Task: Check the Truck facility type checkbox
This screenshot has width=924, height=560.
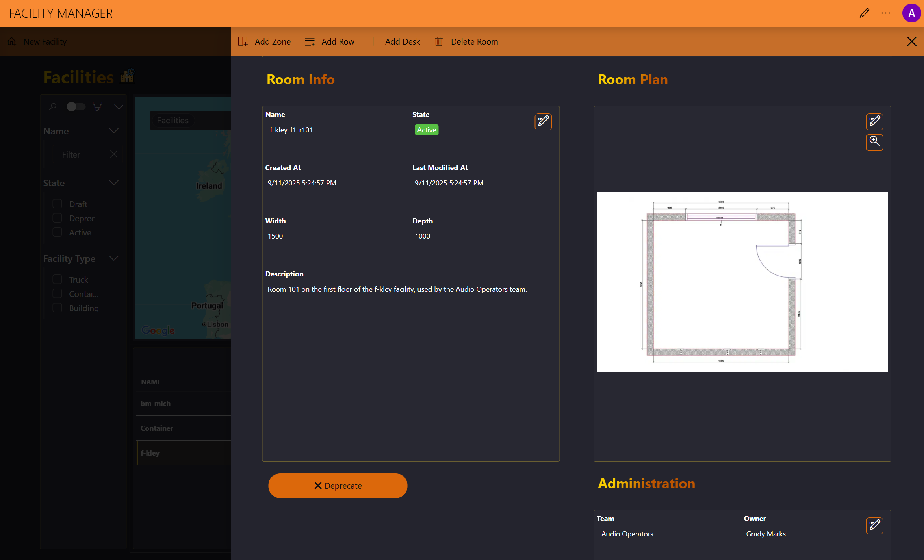Action: [58, 280]
